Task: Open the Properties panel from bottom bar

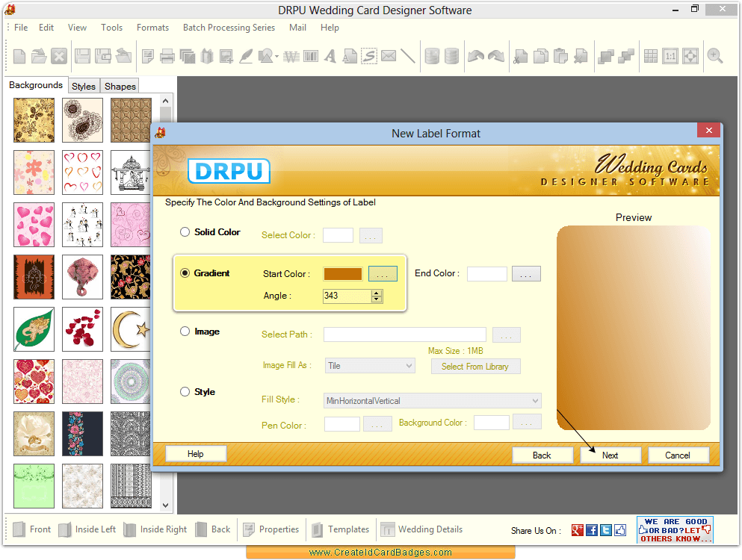Action: [x=271, y=529]
